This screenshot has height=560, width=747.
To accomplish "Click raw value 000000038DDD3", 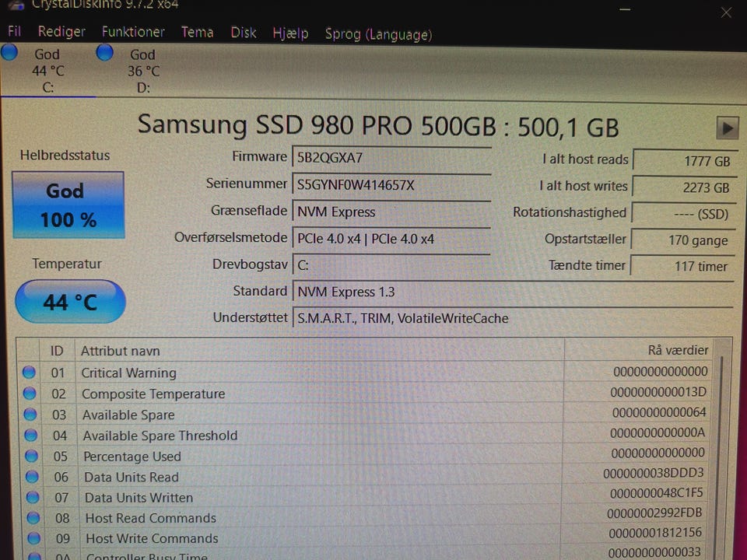I will click(x=653, y=473).
